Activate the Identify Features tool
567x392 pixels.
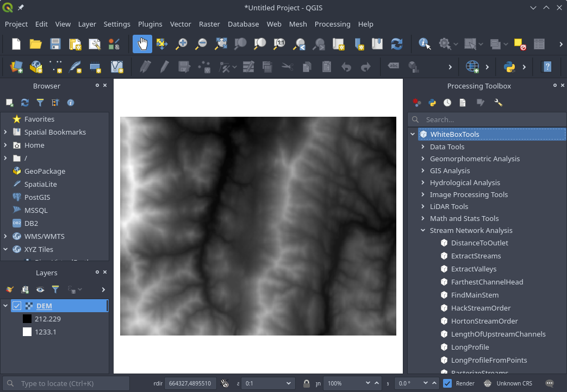[425, 44]
